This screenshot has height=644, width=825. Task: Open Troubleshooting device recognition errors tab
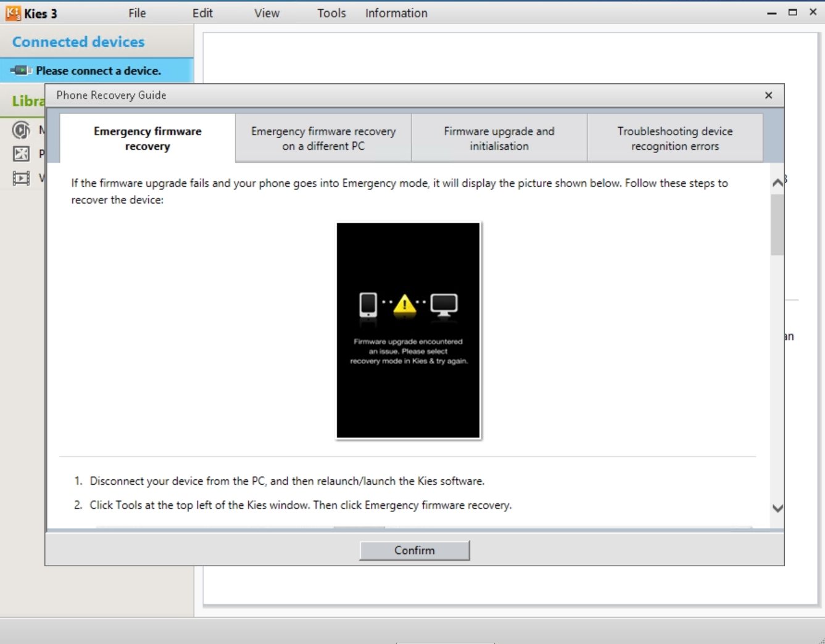(x=675, y=138)
